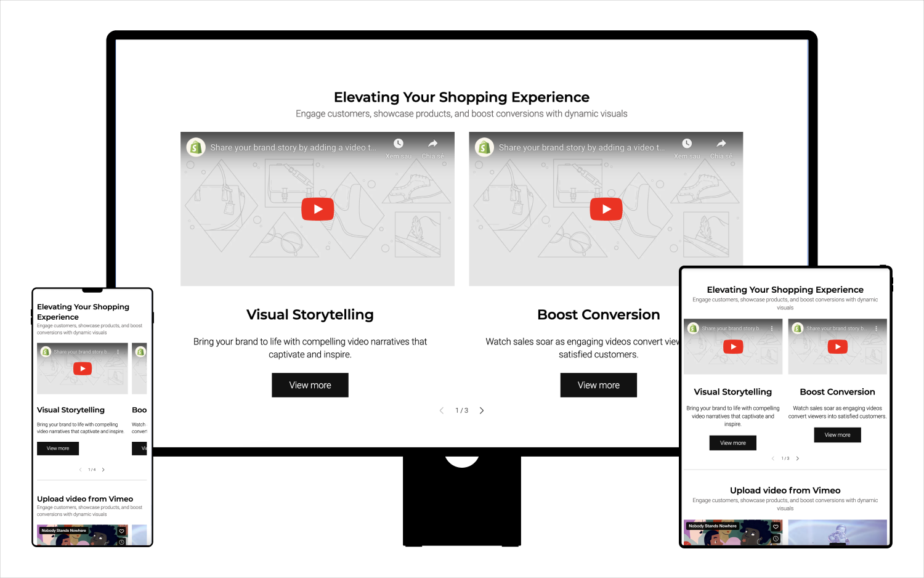Open three-dot menu on phone's video
This screenshot has width=924, height=578.
click(118, 352)
